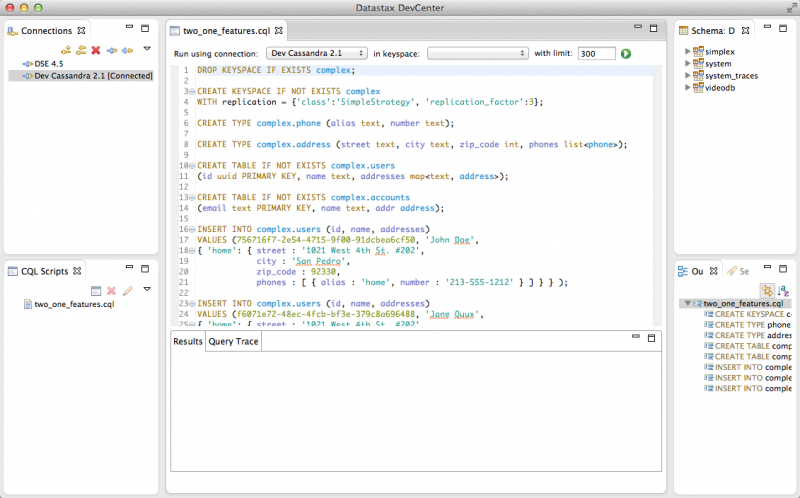The height and width of the screenshot is (498, 800).
Task: Click the Close Connection plug icon
Action: [128, 50]
